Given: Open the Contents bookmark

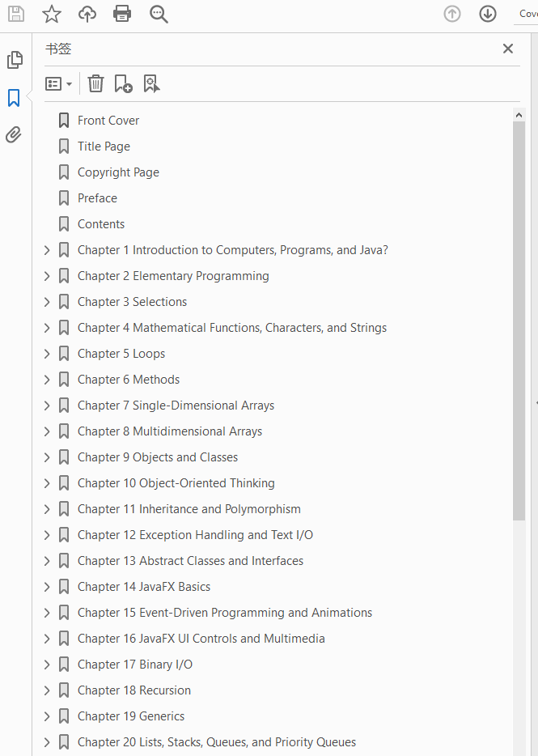Looking at the screenshot, I should point(101,224).
